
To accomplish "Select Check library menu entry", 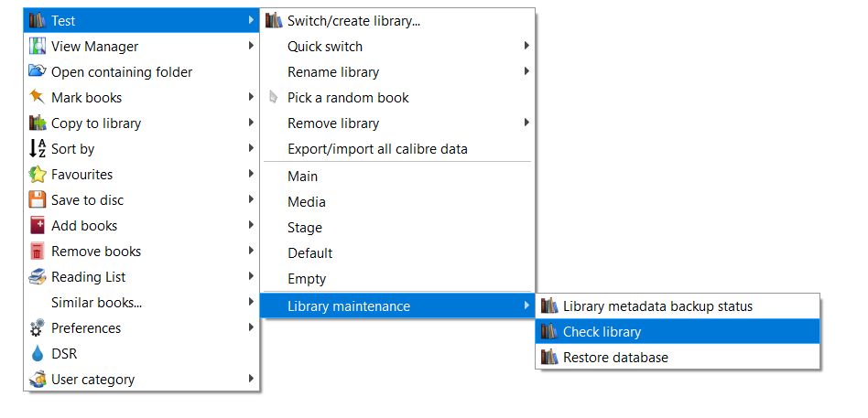I will [602, 332].
